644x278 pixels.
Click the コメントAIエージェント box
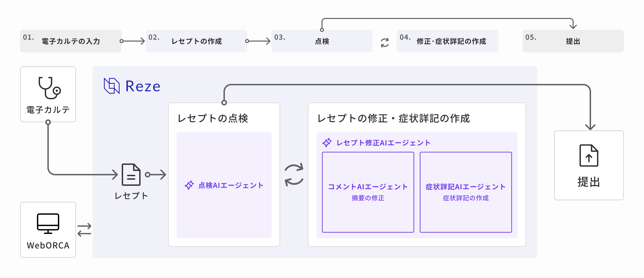coord(368,192)
